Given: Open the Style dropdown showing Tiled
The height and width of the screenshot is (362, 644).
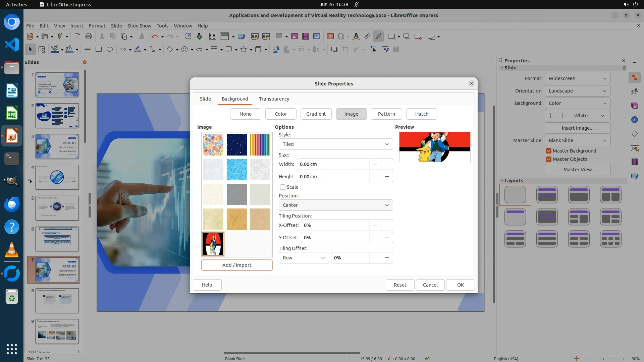Looking at the screenshot, I should point(335,144).
